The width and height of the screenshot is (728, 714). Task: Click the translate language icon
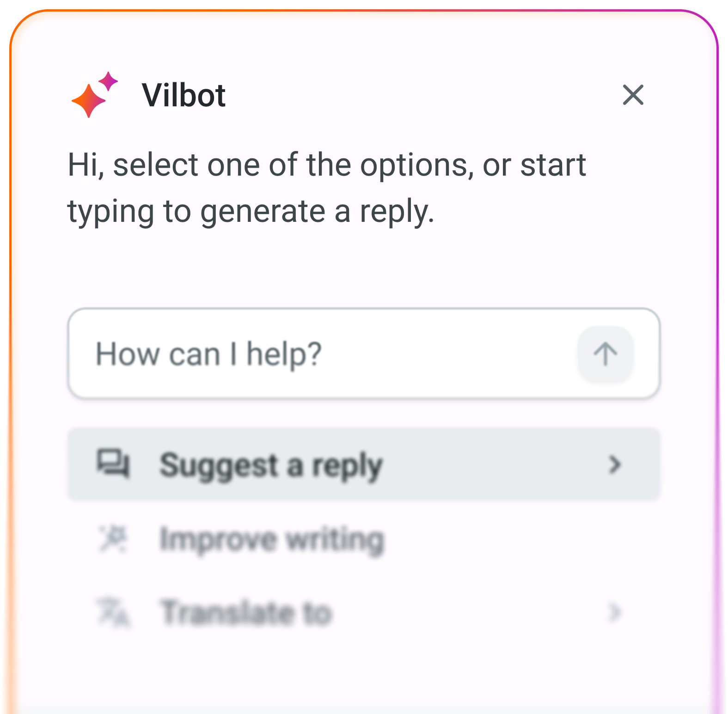113,612
